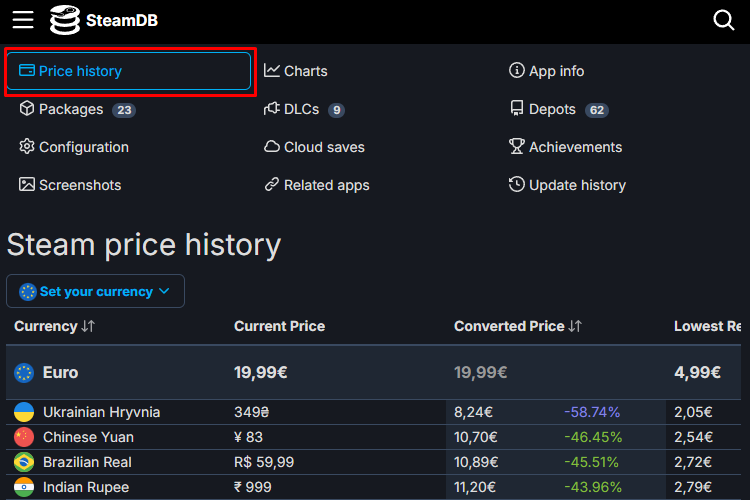Viewport: 750px width, 500px height.
Task: Click the China flag icon
Action: (24, 437)
